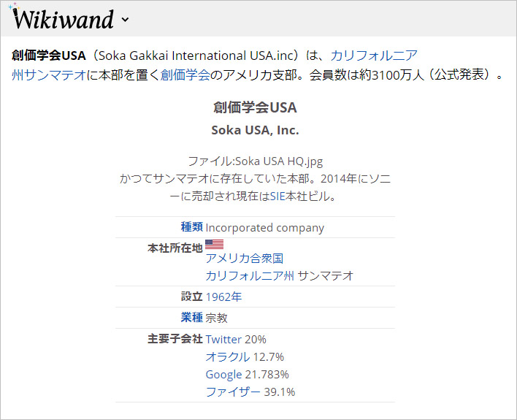Viewport: 517px width, 420px height.
Task: Click the 1962年 founding year link
Action: click(x=223, y=297)
